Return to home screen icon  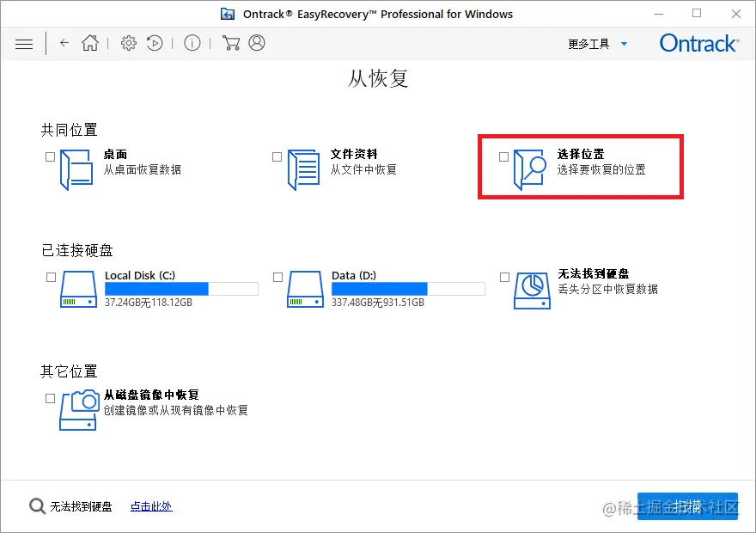point(90,43)
